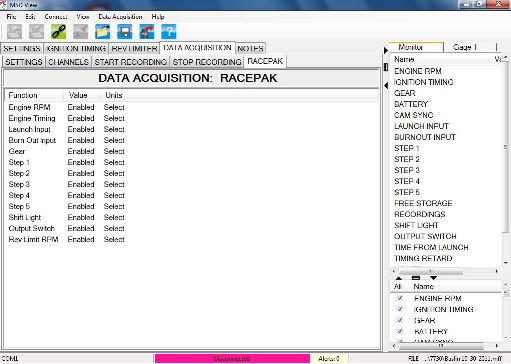Click Select units for Burn Out Input
Image resolution: width=511 pixels, height=364 pixels.
tap(114, 140)
